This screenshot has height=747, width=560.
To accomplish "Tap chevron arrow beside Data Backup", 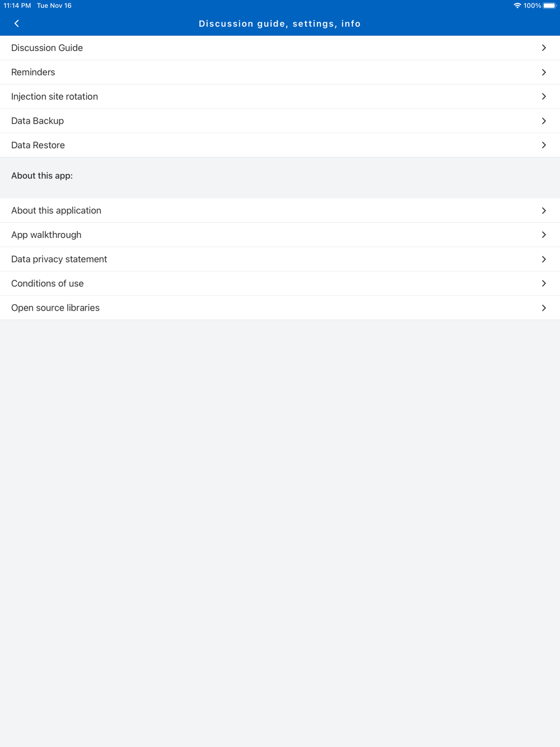I will [x=544, y=121].
